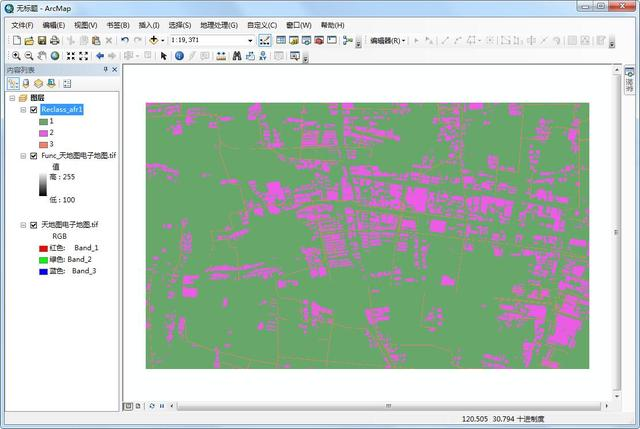Open the ModelBuilder window icon

pyautogui.click(x=347, y=40)
